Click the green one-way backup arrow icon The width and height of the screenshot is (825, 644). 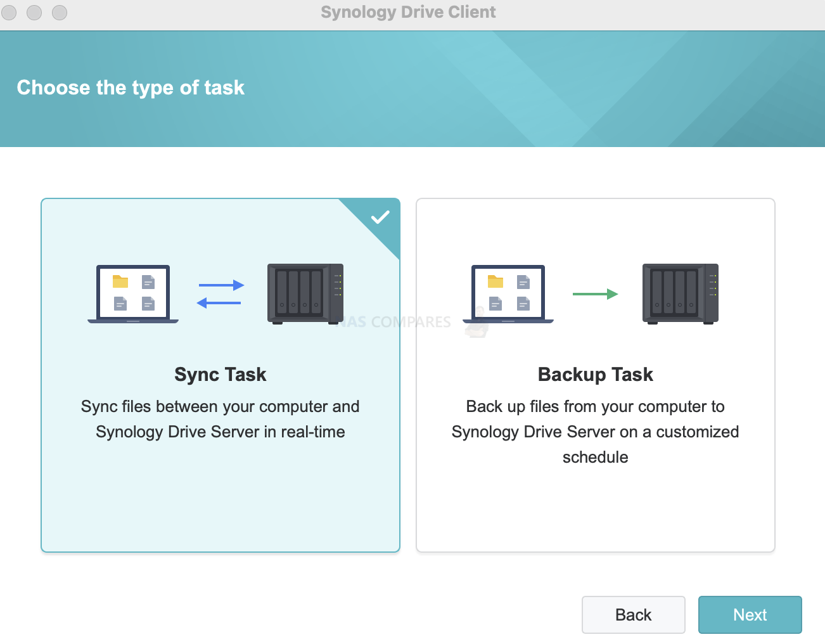point(596,294)
